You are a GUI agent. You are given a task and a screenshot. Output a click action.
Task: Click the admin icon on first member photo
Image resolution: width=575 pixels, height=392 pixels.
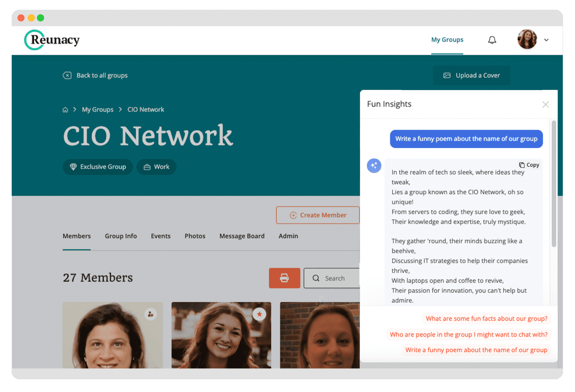(x=150, y=314)
